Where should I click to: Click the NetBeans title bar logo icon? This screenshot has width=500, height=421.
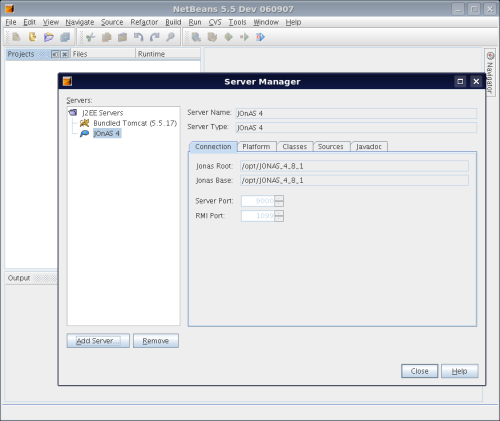click(x=10, y=9)
